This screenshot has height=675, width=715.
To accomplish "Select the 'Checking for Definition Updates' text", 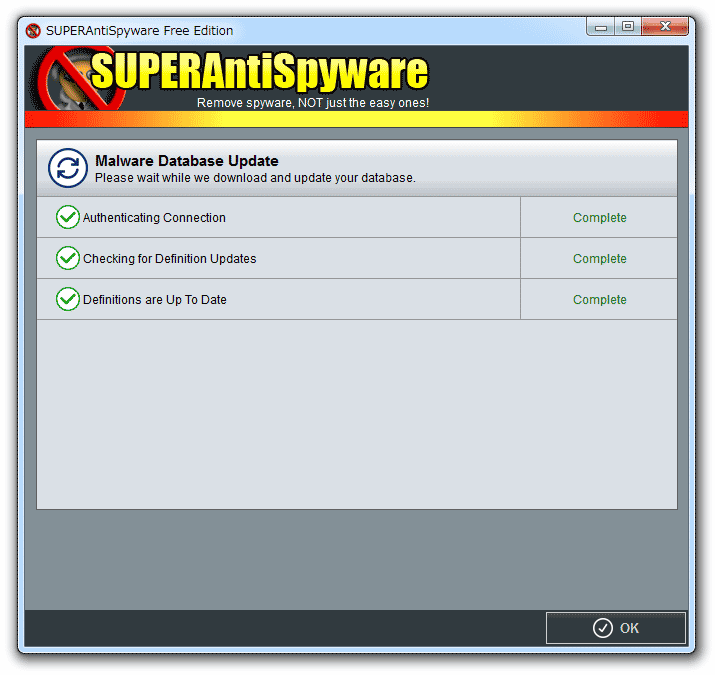I will (x=170, y=259).
